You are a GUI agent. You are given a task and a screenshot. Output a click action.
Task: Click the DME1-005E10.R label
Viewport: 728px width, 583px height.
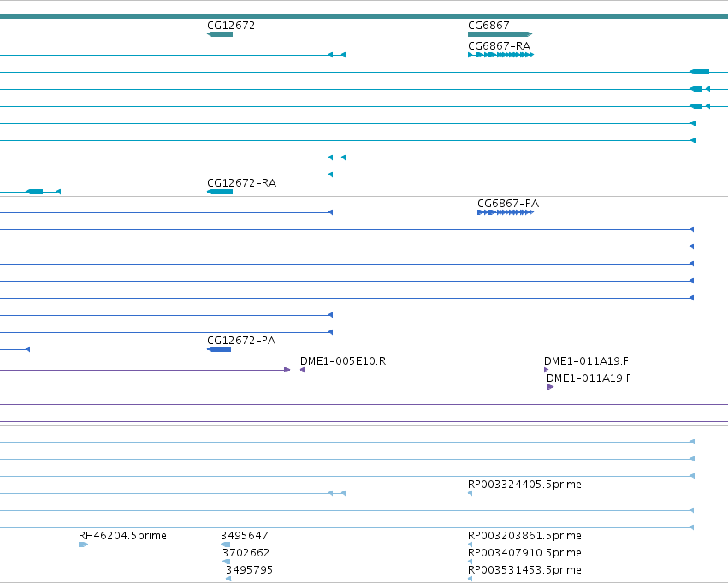343,361
